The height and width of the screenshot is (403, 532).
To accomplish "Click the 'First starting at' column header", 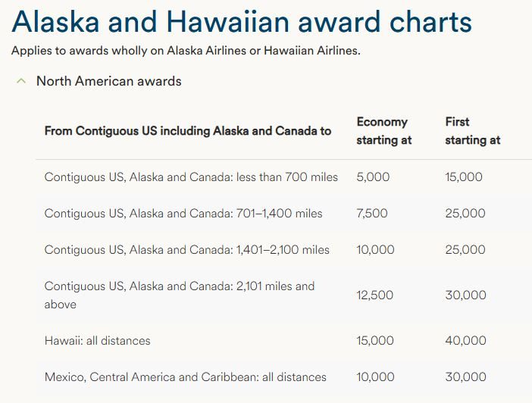I will tap(472, 131).
